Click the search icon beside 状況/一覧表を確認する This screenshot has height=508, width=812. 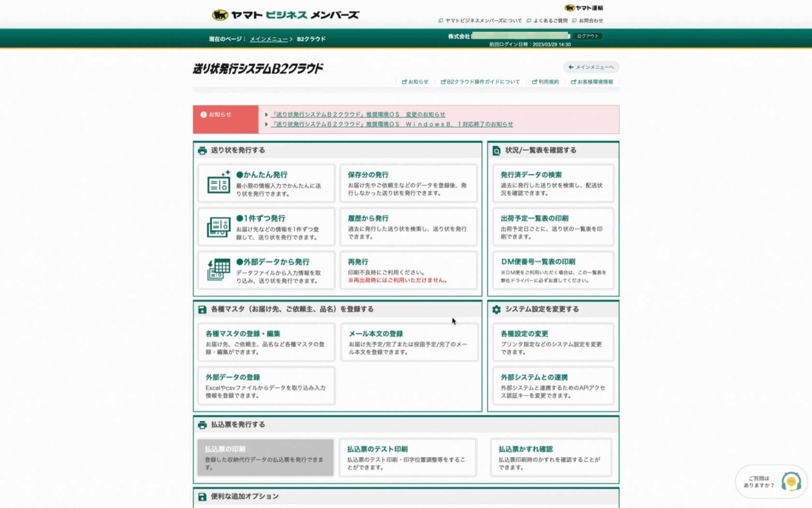pos(496,151)
